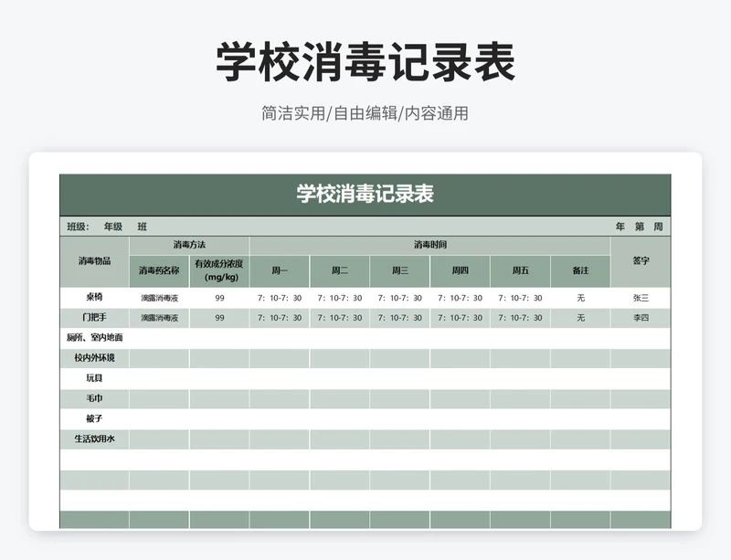
Task: Click 门把手 row's 周三 time cell
Action: 399,318
